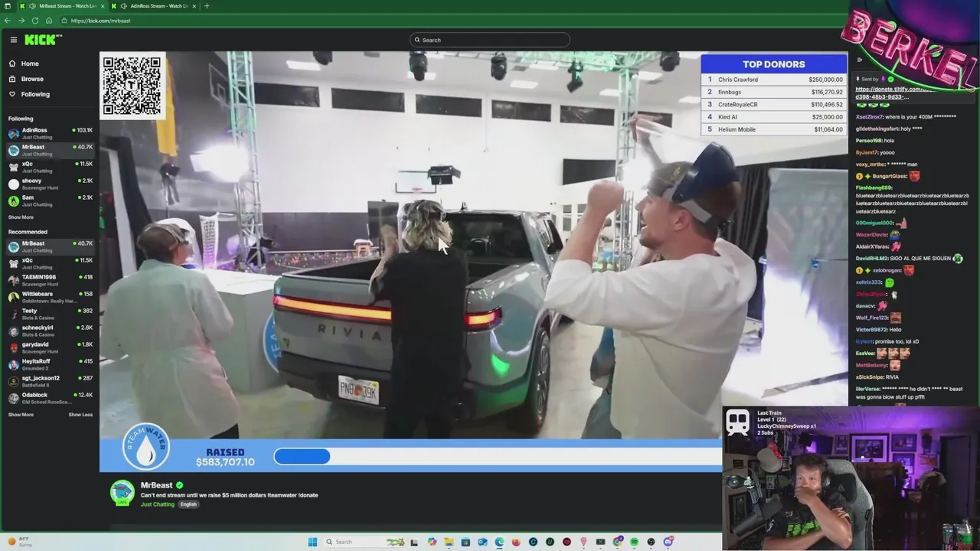Screen dimensions: 980x551
Task: Open Wittlebears channel in Recommended
Action: [50, 297]
